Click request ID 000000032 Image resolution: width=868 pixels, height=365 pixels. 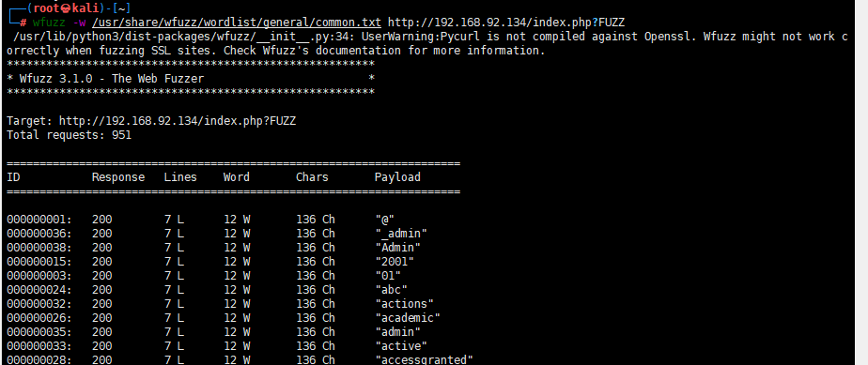(x=39, y=304)
